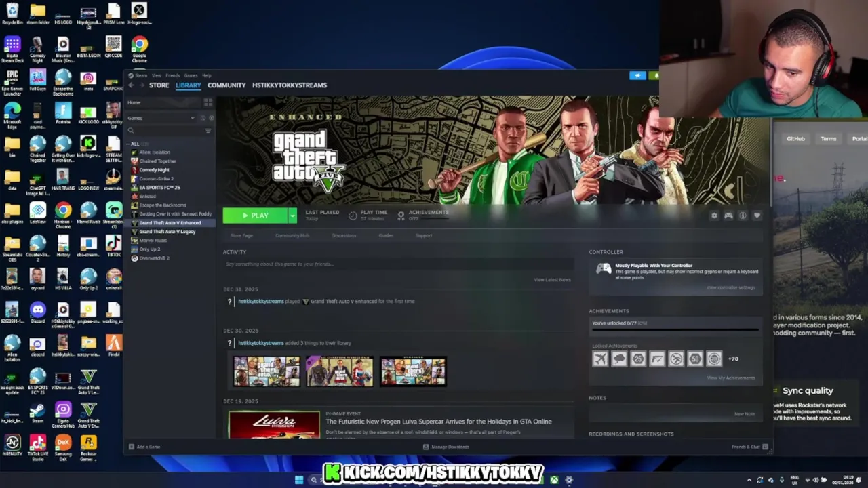Open the View menu in Steam
This screenshot has height=488, width=868.
pos(157,75)
